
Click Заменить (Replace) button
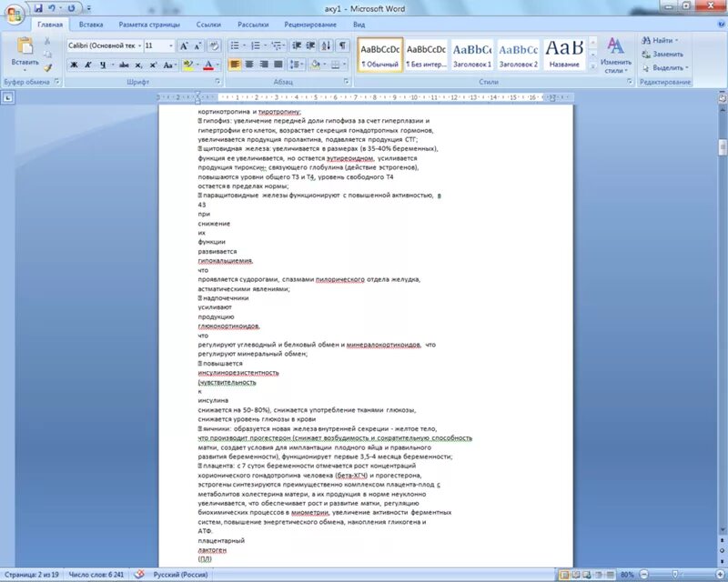[662, 55]
